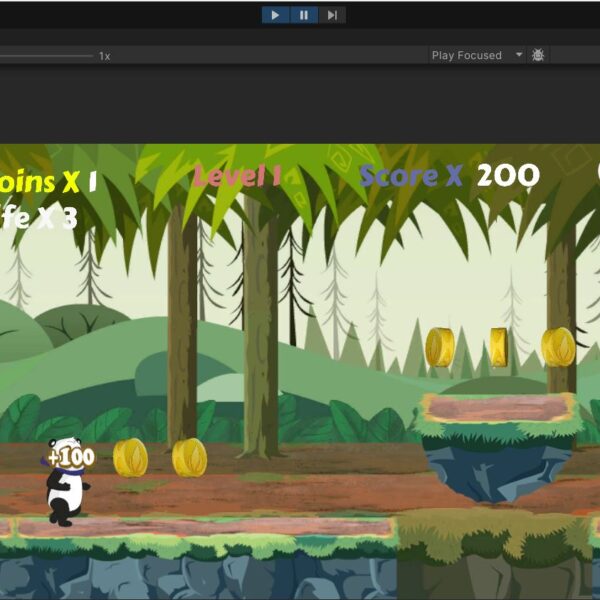Click the second gold coin on the ground path
Screen dimensions: 600x600
(x=189, y=458)
